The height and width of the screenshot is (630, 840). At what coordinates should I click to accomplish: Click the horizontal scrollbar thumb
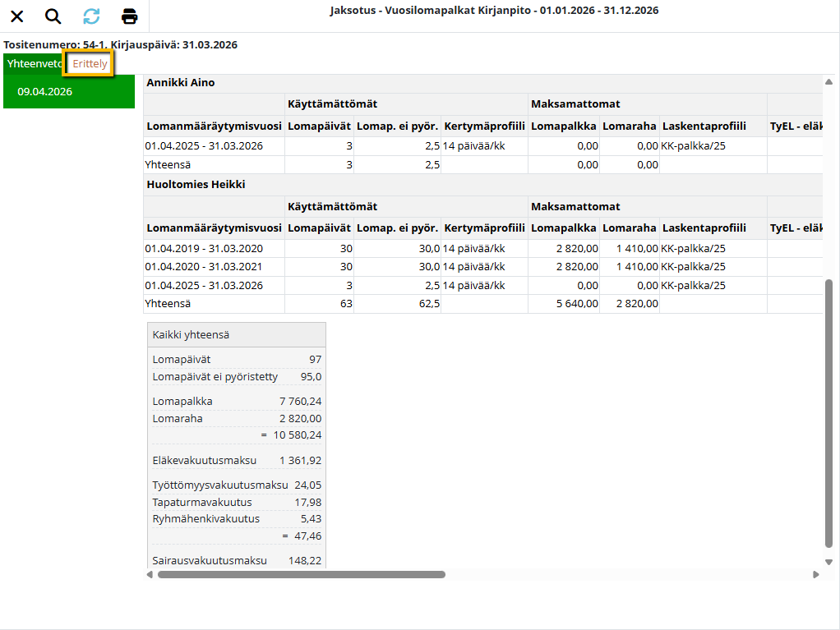point(302,574)
